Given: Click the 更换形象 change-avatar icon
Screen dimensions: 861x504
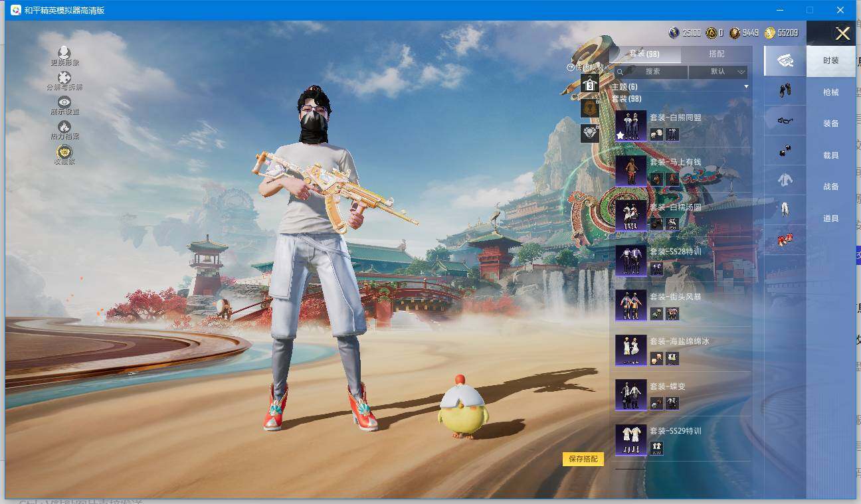Looking at the screenshot, I should tap(64, 52).
